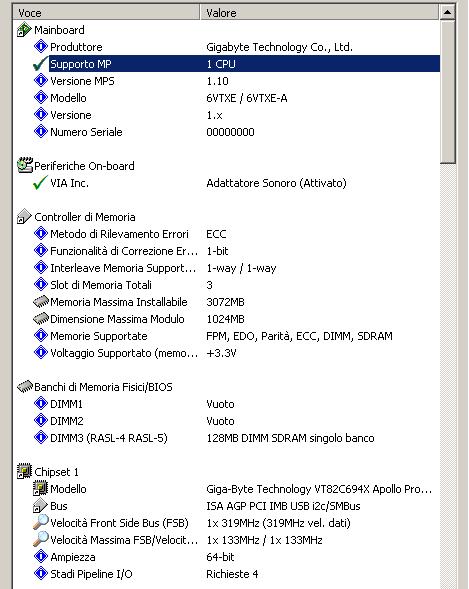Click the info icon next to Produttore
The image size is (469, 589).
(41, 47)
